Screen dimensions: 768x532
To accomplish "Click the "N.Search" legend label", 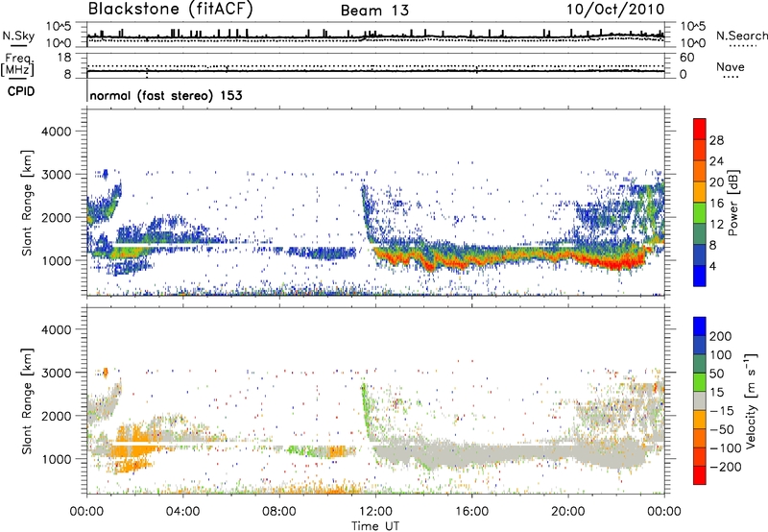I will (741, 36).
